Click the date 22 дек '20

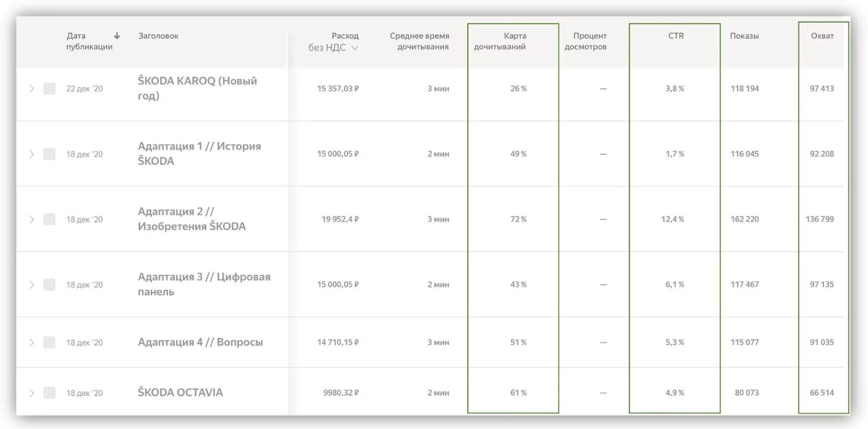click(x=85, y=89)
